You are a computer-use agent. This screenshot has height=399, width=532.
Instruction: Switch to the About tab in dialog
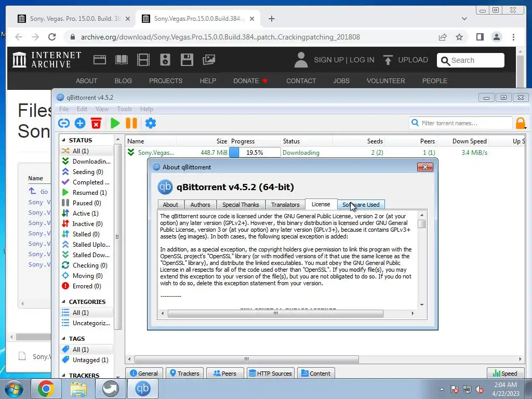click(170, 205)
